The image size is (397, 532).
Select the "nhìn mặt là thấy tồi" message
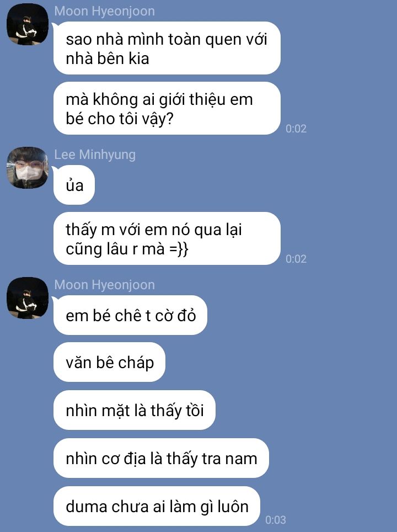[x=134, y=410]
